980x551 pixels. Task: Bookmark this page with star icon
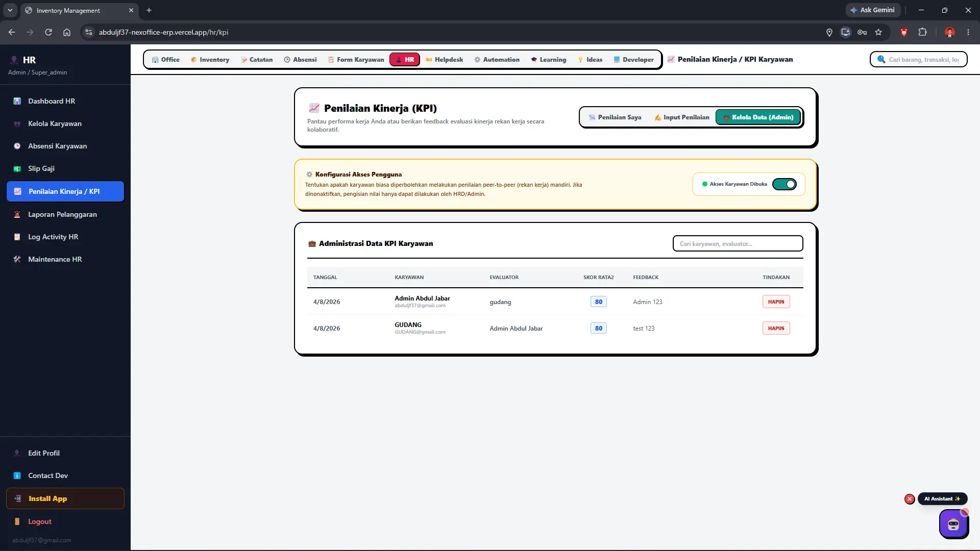[x=878, y=32]
